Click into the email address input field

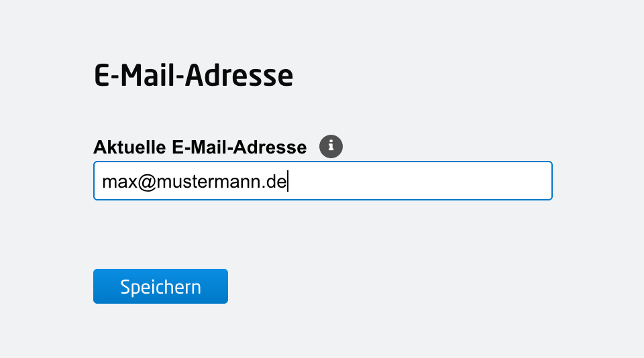322,180
